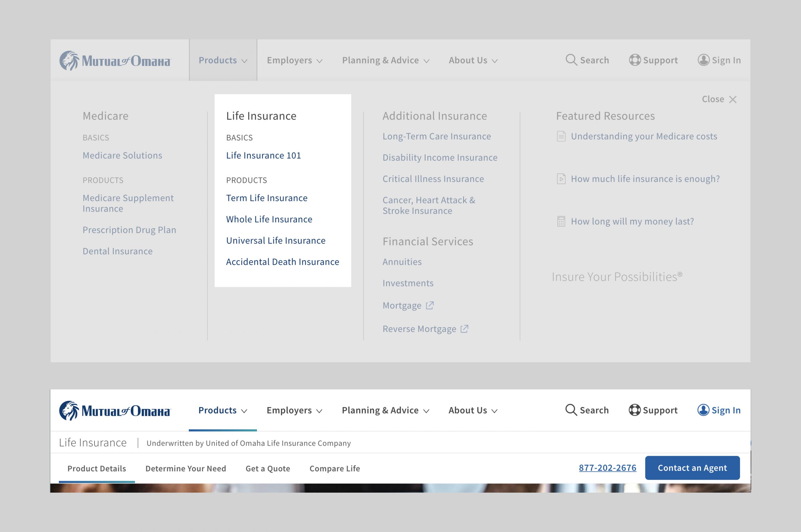Open the Term Life Insurance link
This screenshot has height=532, width=801.
coord(267,198)
